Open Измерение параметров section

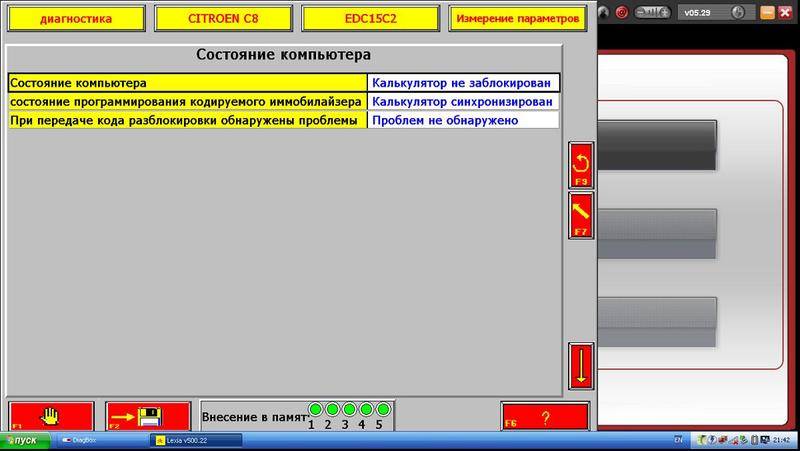(x=517, y=18)
